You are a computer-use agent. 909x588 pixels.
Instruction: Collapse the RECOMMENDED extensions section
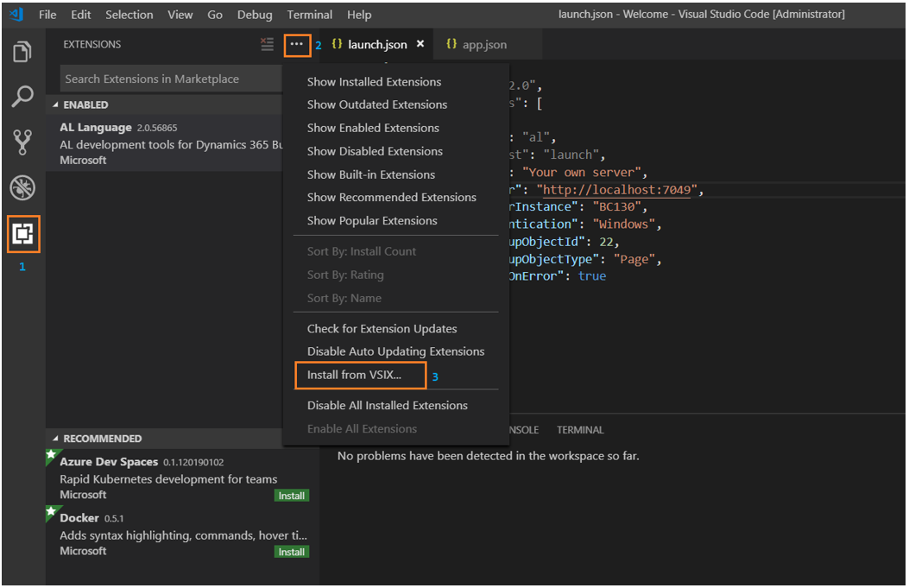[x=55, y=439]
